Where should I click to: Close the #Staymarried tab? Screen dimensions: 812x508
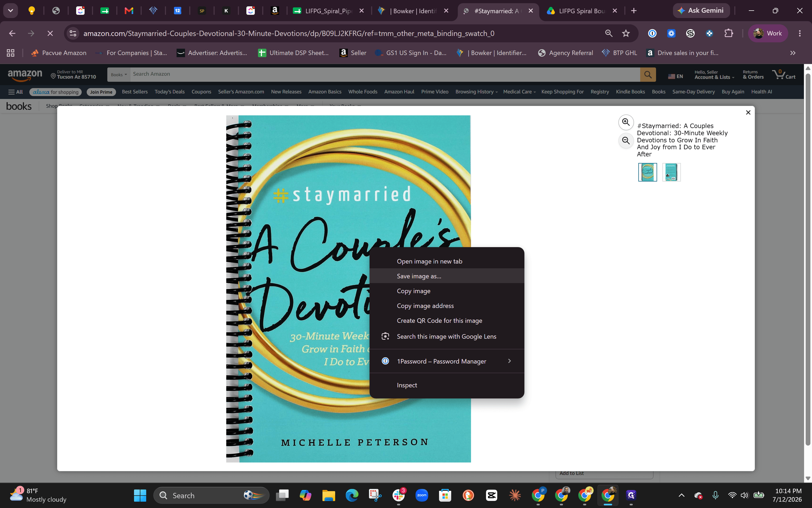coord(531,11)
